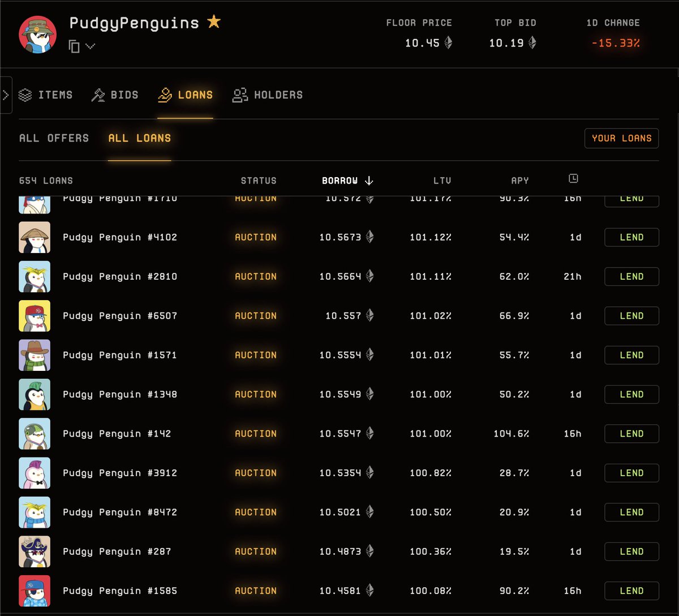Image resolution: width=679 pixels, height=616 pixels.
Task: Click the Lend button for Pudgy Penguin #4102
Action: pos(631,237)
